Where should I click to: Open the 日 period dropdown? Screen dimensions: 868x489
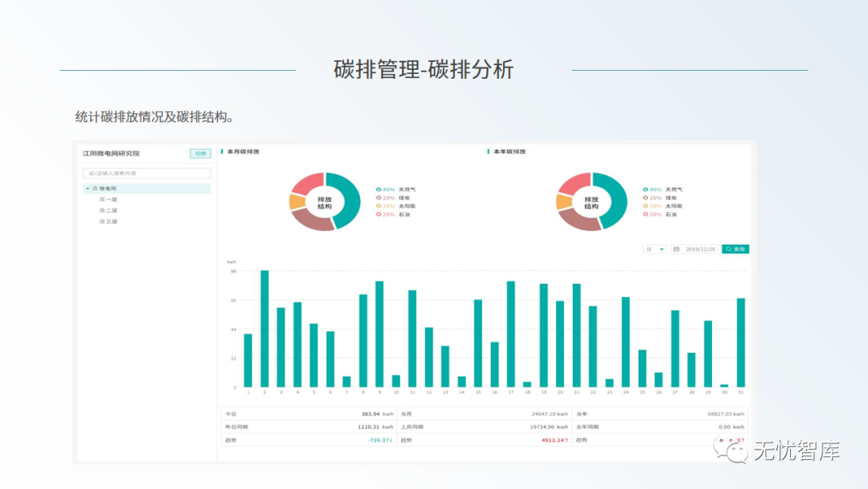click(x=655, y=249)
